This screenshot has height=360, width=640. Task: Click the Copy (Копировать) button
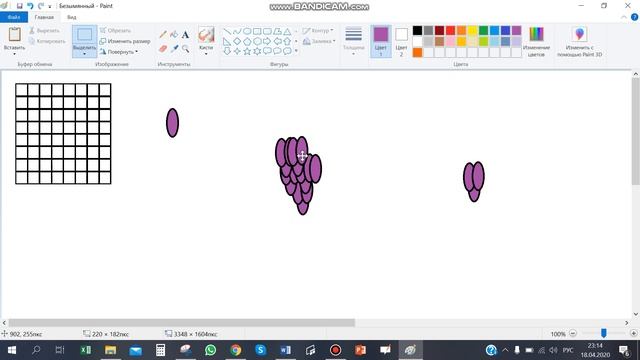(x=47, y=41)
